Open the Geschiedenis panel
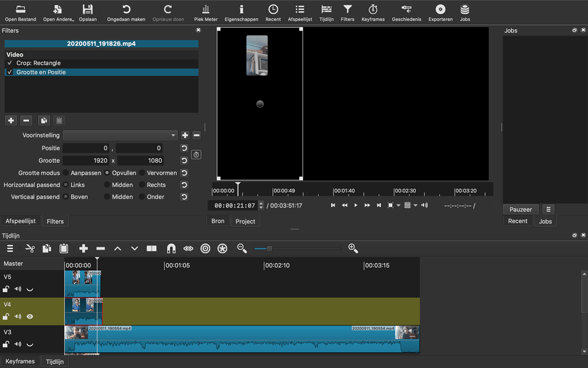588x368 pixels. (406, 11)
